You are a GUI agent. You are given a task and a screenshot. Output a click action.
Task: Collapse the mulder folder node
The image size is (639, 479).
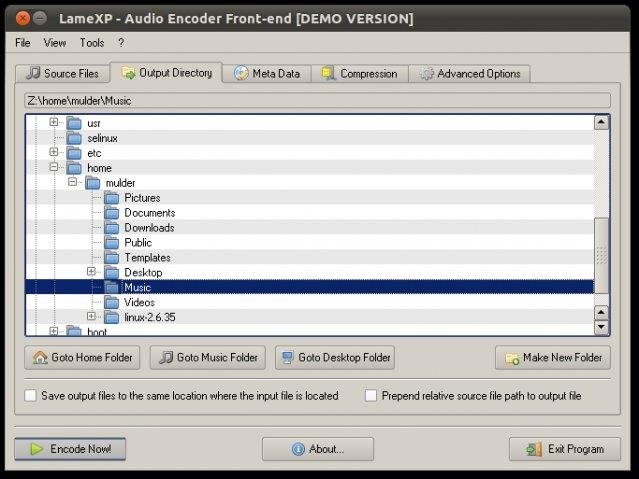coord(72,182)
